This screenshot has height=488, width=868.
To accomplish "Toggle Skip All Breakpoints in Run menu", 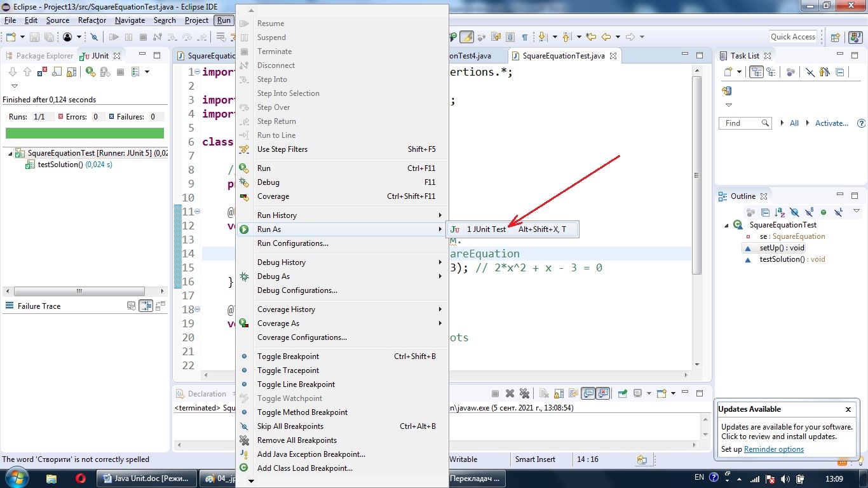I will click(290, 426).
